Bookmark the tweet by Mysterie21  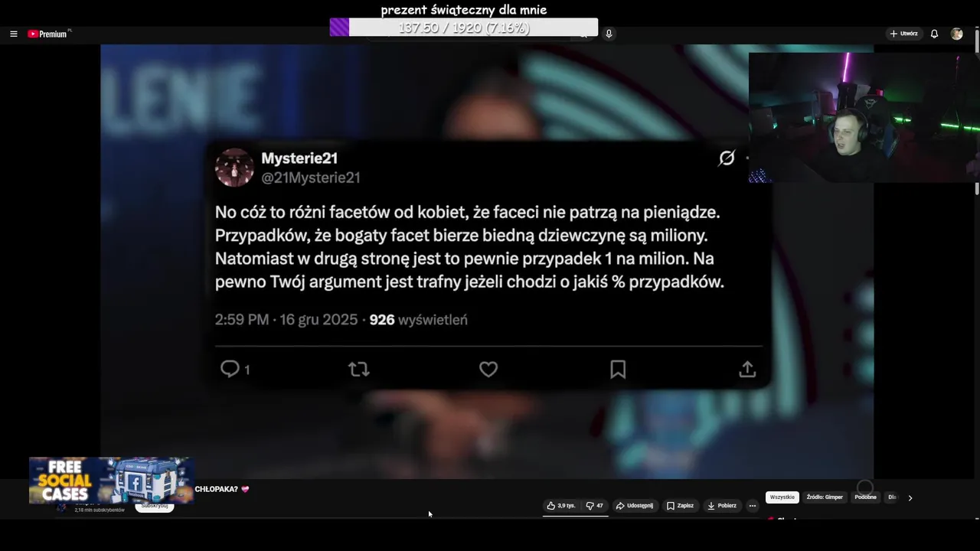coord(618,370)
